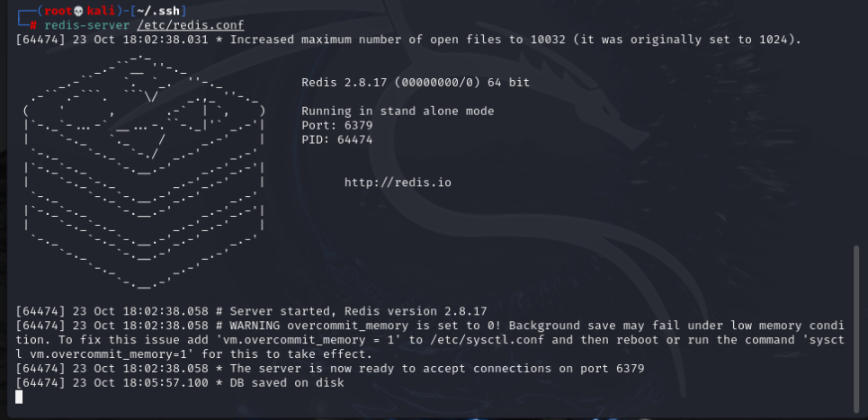This screenshot has height=420, width=868.
Task: Click "Running in stand alone mode" line
Action: 398,112
